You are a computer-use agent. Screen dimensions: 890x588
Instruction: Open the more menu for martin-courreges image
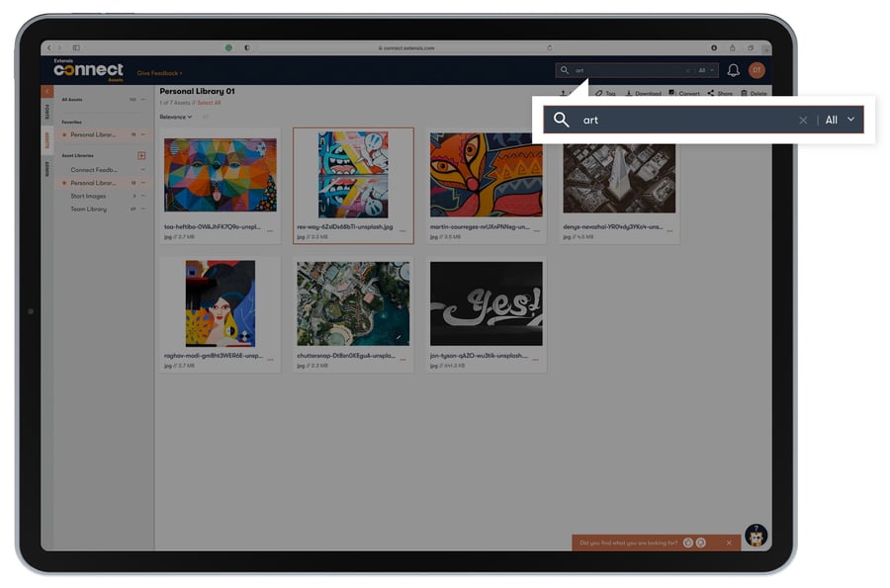pos(536,231)
